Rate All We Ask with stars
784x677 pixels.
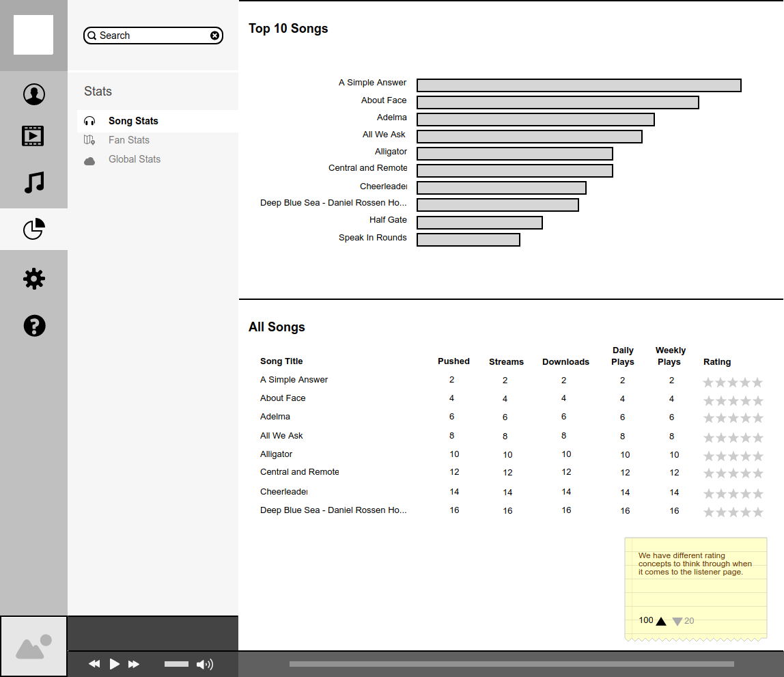pos(733,438)
